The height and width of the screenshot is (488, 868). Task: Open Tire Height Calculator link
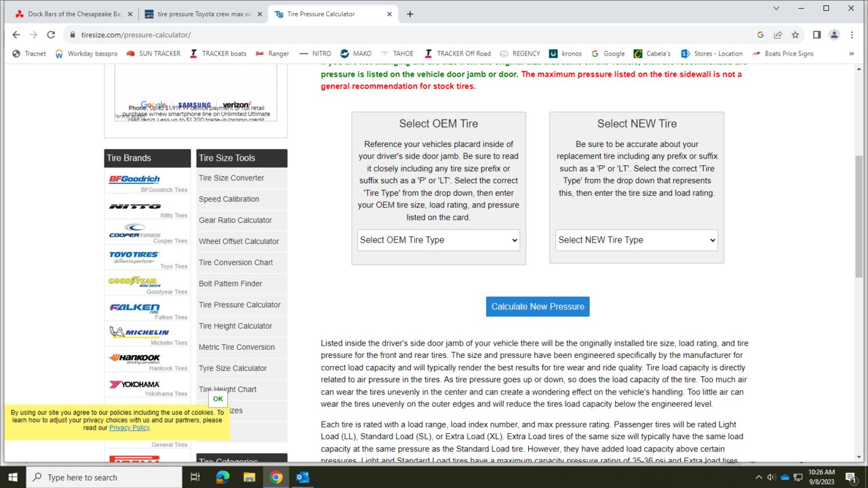click(235, 325)
